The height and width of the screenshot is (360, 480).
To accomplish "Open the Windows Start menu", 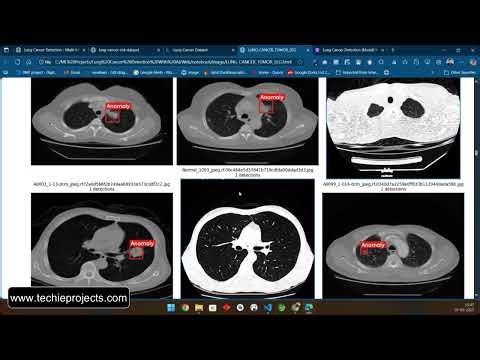I will 171,308.
